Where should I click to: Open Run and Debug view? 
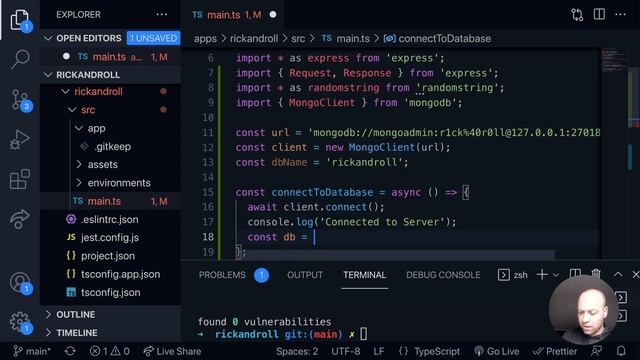tap(20, 140)
